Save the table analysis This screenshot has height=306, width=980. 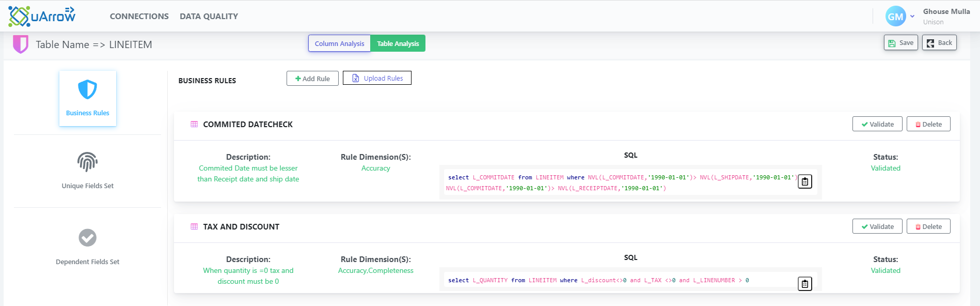(900, 43)
